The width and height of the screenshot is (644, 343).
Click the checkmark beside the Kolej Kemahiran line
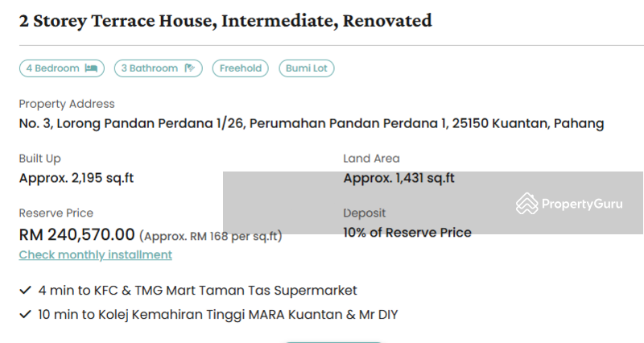pos(26,314)
